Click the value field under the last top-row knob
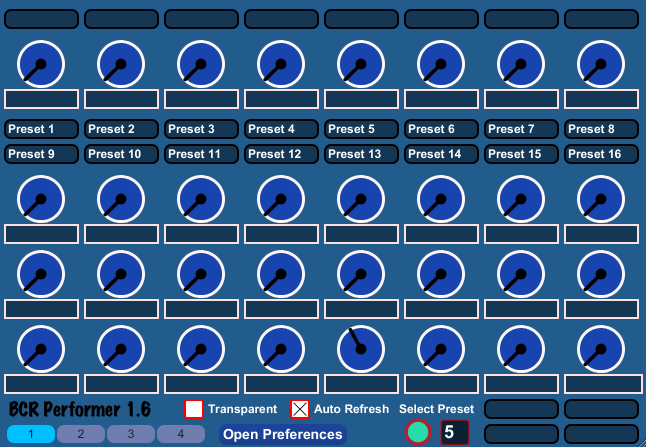 click(601, 99)
